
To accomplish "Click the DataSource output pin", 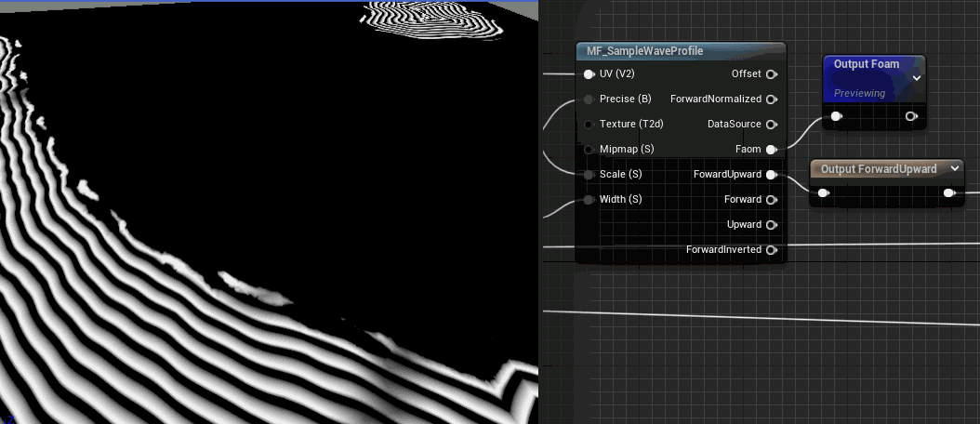I will pos(771,125).
